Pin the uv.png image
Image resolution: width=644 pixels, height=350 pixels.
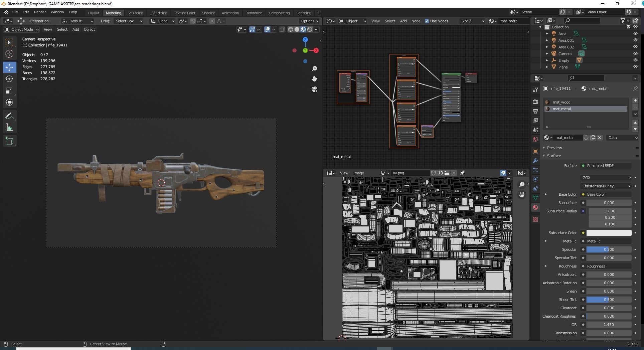[463, 173]
